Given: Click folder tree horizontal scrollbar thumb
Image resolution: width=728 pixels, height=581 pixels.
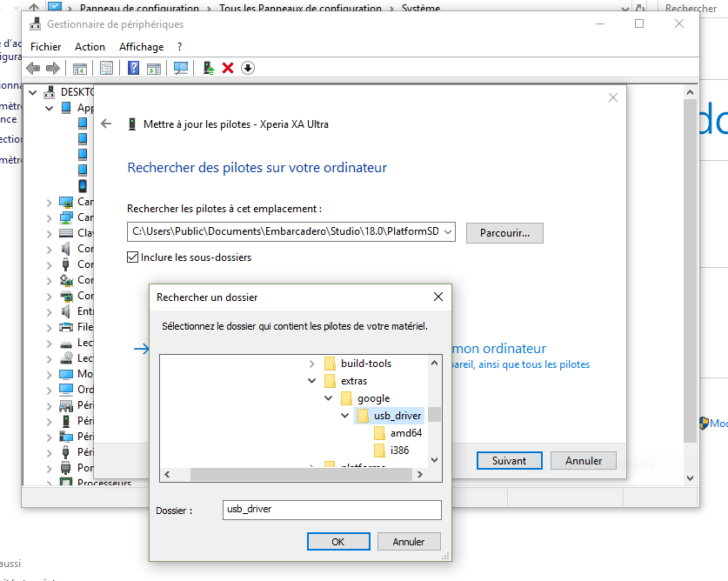Looking at the screenshot, I should (301, 474).
